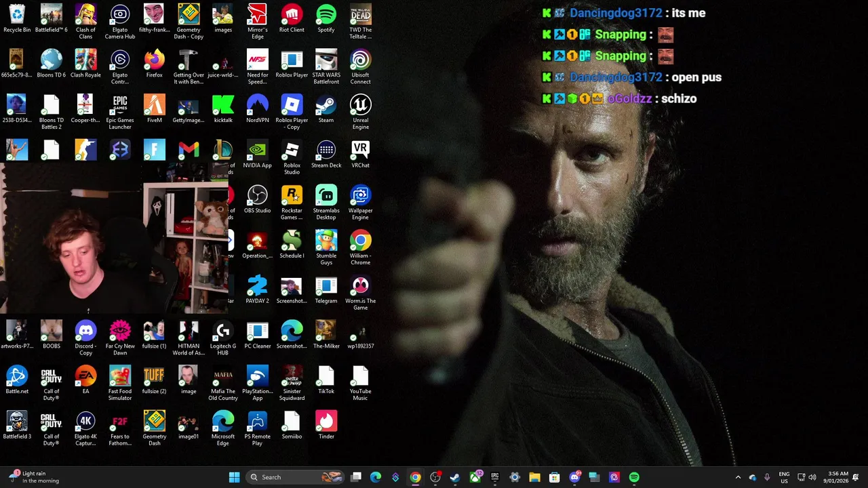Open PlayStation App desktop shortcut

257,384
